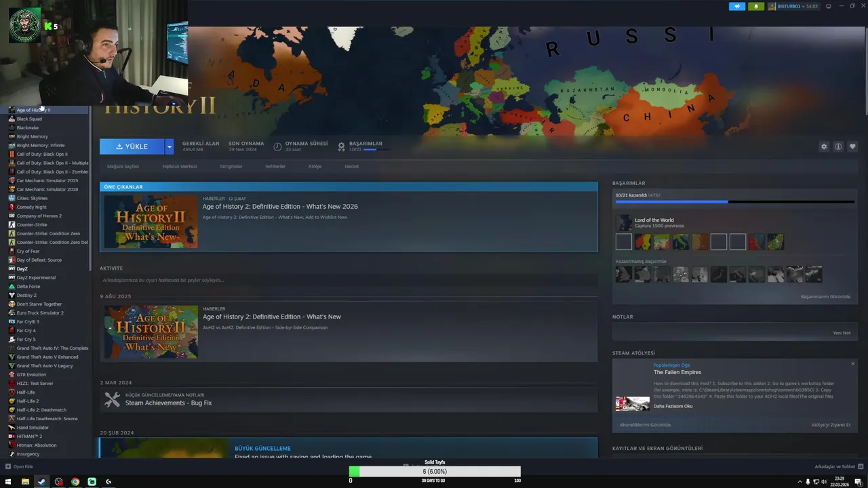This screenshot has width=868, height=488.
Task: Click Company of Heroes 2 icon
Action: click(12, 216)
